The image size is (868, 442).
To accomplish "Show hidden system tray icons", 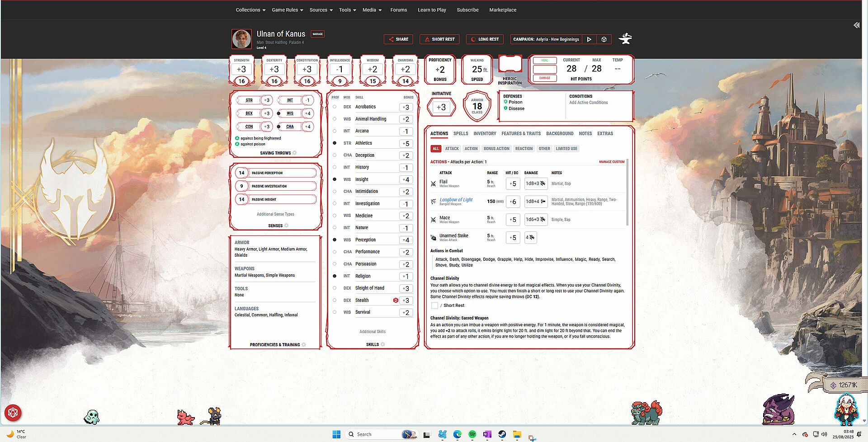I will coord(794,434).
